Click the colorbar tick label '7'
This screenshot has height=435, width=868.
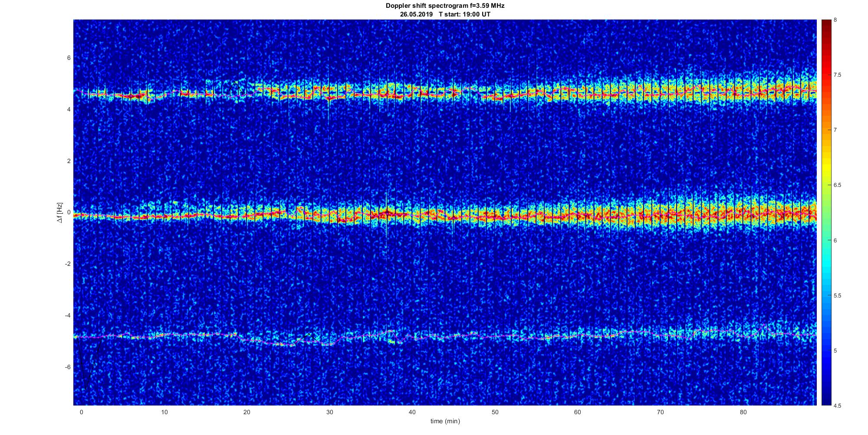[x=835, y=130]
